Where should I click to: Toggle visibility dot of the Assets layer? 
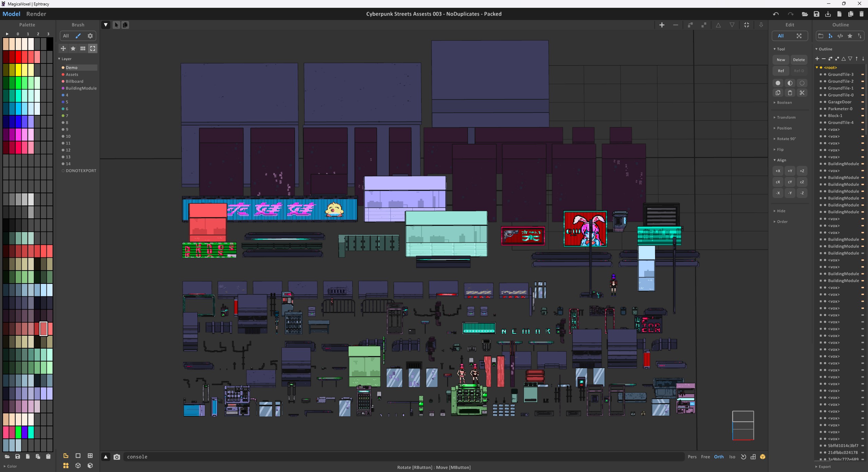coord(63,74)
